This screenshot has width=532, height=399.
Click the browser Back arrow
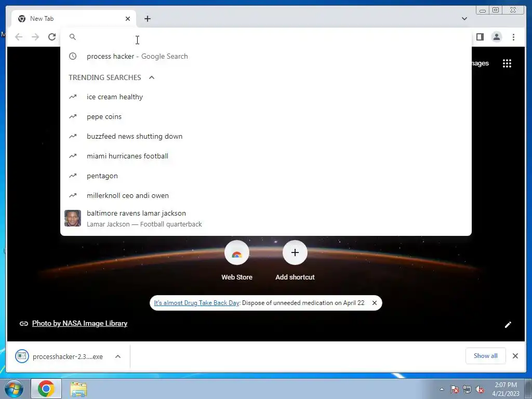[x=19, y=37]
